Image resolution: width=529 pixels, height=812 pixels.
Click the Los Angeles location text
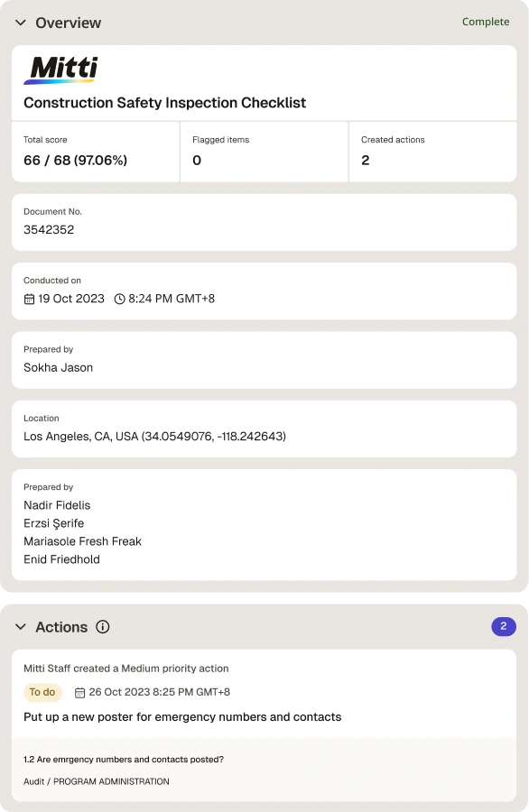(x=154, y=437)
